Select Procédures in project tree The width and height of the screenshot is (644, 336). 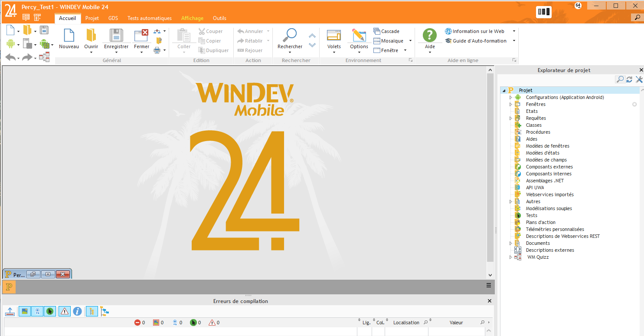(538, 132)
